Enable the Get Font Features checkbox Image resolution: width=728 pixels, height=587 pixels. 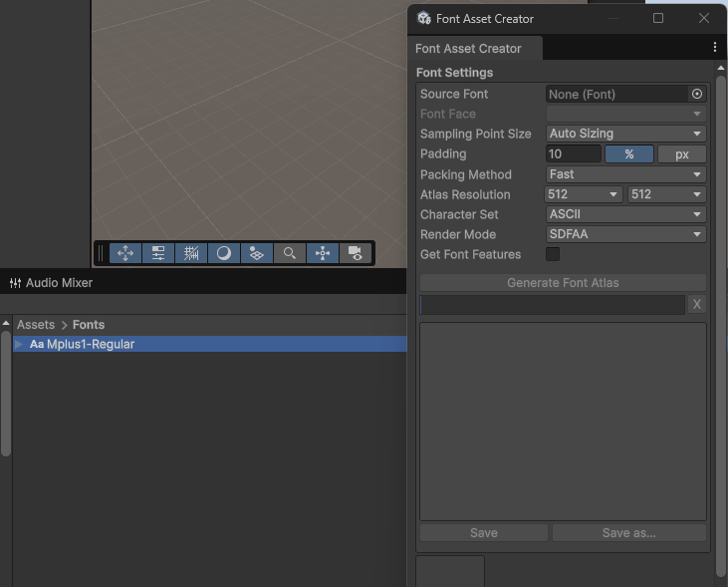click(553, 254)
